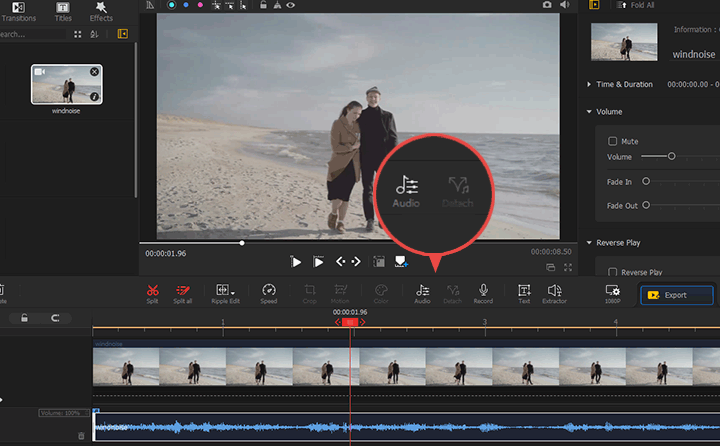This screenshot has height=446, width=720.
Task: Open the Speed adjustment tool
Action: point(269,289)
